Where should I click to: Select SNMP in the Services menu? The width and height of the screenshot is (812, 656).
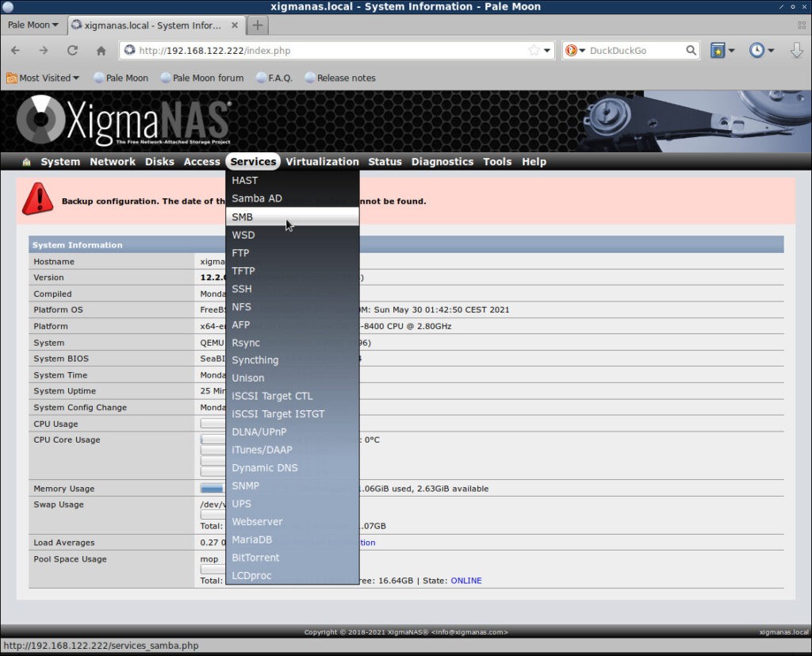pyautogui.click(x=293, y=486)
